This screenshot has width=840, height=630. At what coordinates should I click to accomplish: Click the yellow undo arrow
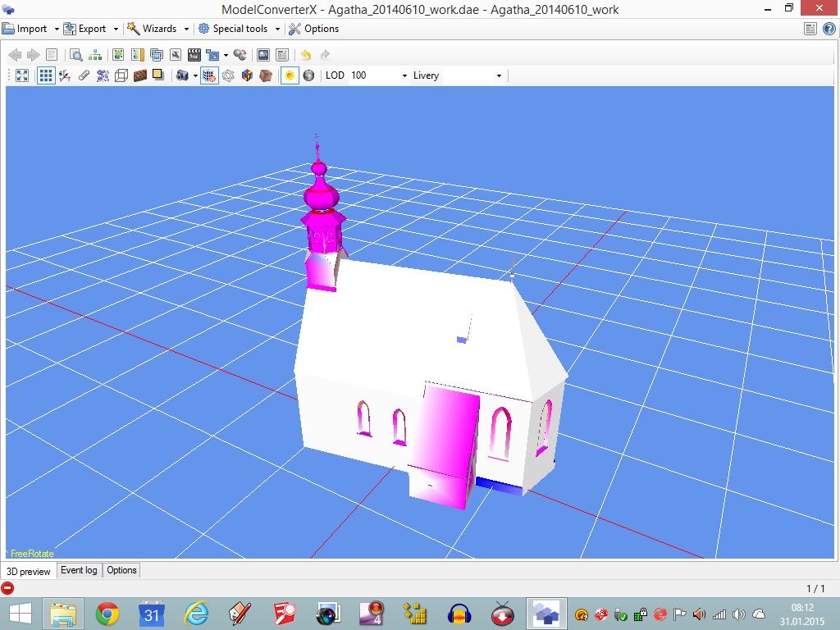click(x=306, y=55)
